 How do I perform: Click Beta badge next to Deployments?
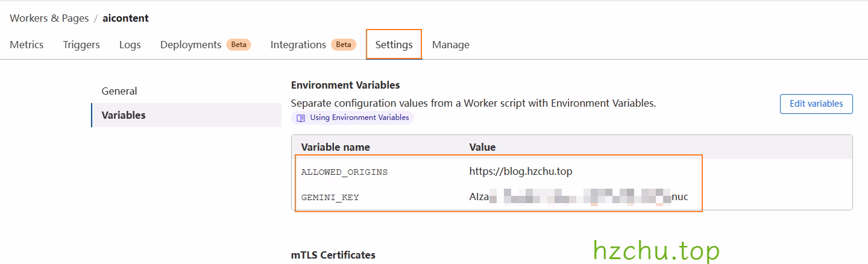pos(239,45)
